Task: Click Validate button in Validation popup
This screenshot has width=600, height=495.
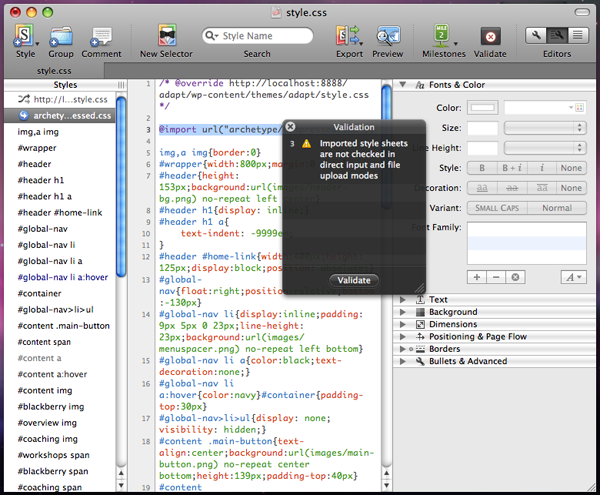Action: [x=354, y=280]
